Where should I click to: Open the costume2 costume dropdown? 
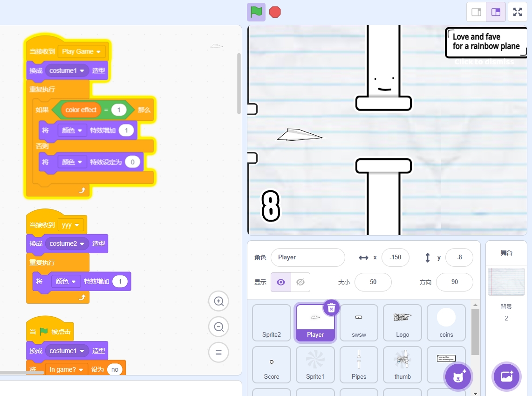tap(67, 243)
